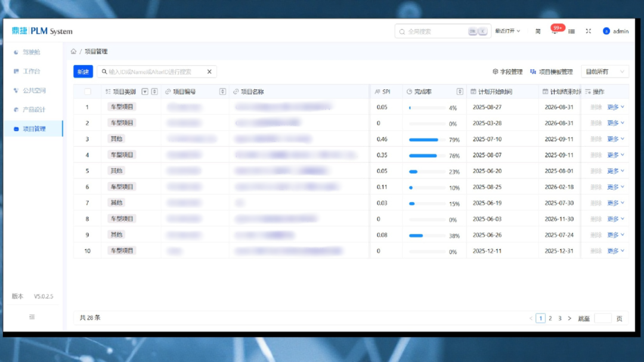Open the filter dropdown on 项目类别 column

[x=145, y=92]
